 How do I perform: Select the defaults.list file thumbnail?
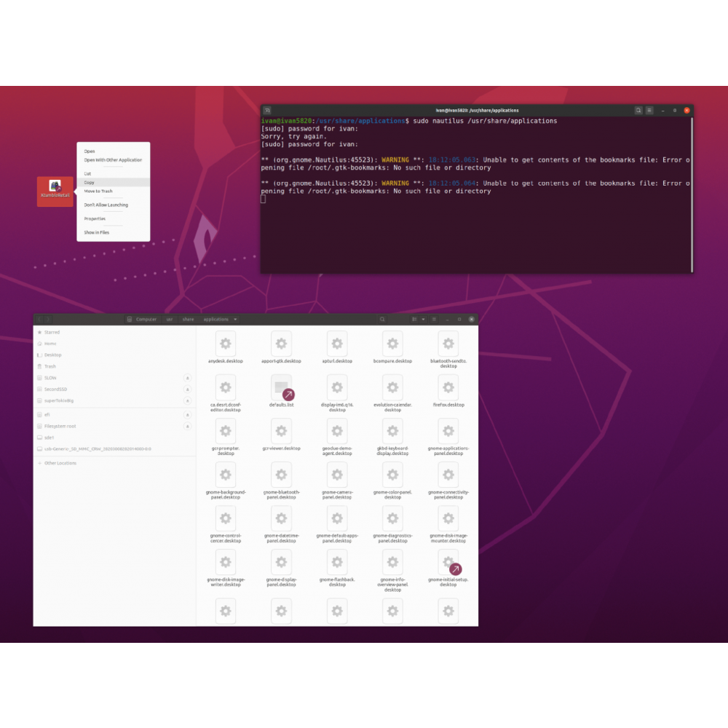(281, 388)
